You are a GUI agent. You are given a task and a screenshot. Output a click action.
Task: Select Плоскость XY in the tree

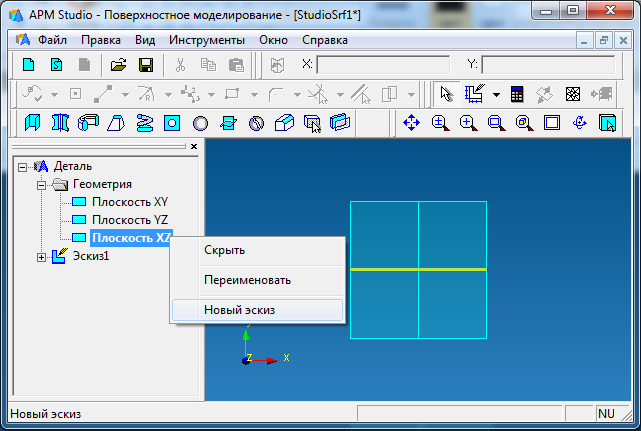coord(129,202)
